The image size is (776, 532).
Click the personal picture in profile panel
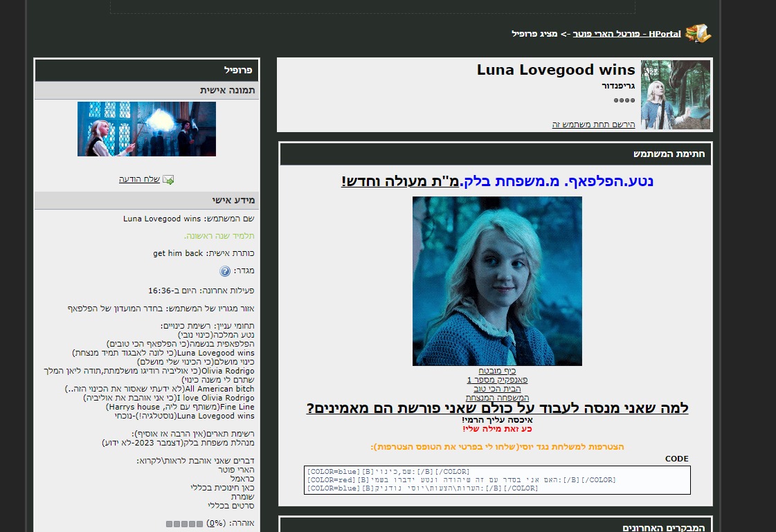(147, 129)
